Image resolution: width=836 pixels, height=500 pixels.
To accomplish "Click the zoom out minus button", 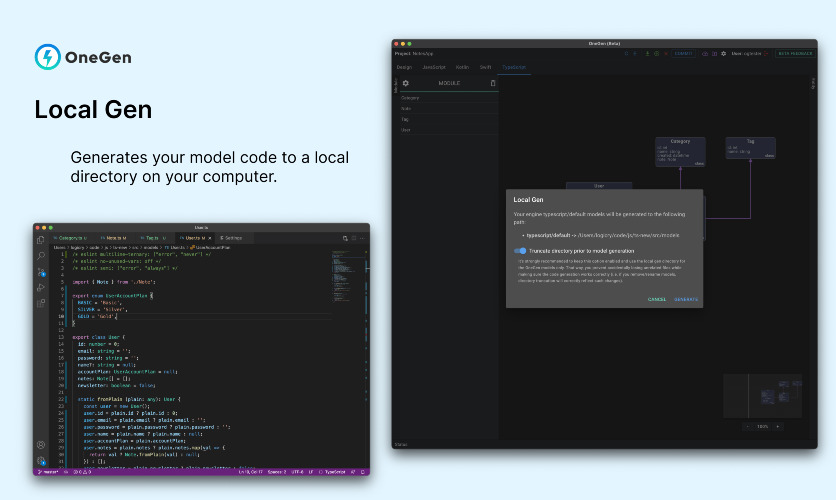I will tap(747, 426).
